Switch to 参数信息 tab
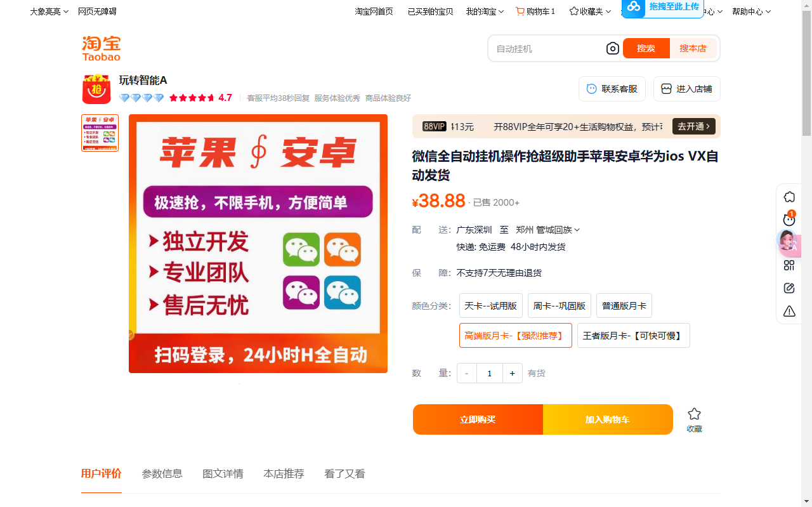Viewport: 812px width, 507px height. (x=162, y=473)
